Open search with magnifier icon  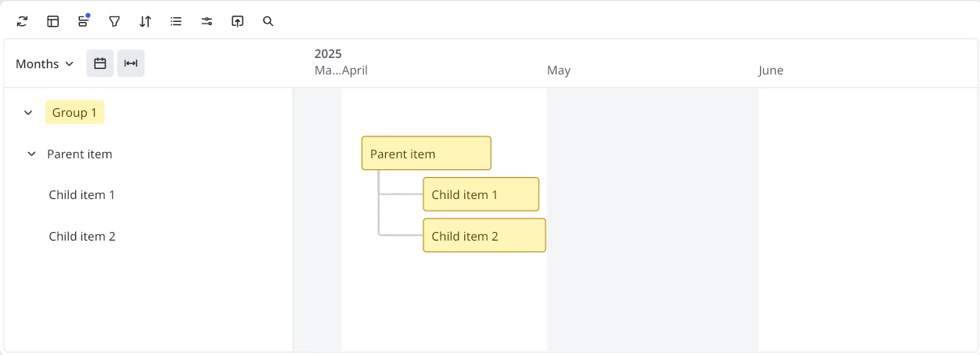[x=268, y=21]
